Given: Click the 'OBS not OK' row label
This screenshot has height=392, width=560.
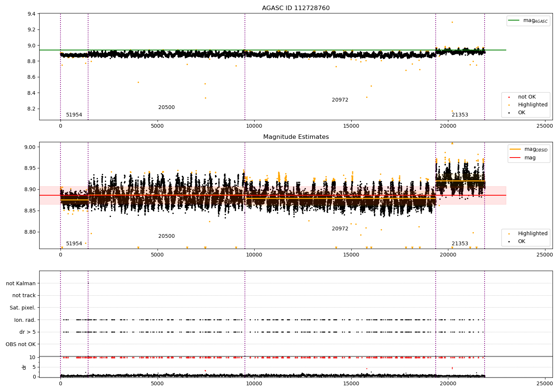Looking at the screenshot, I should pos(21,345).
